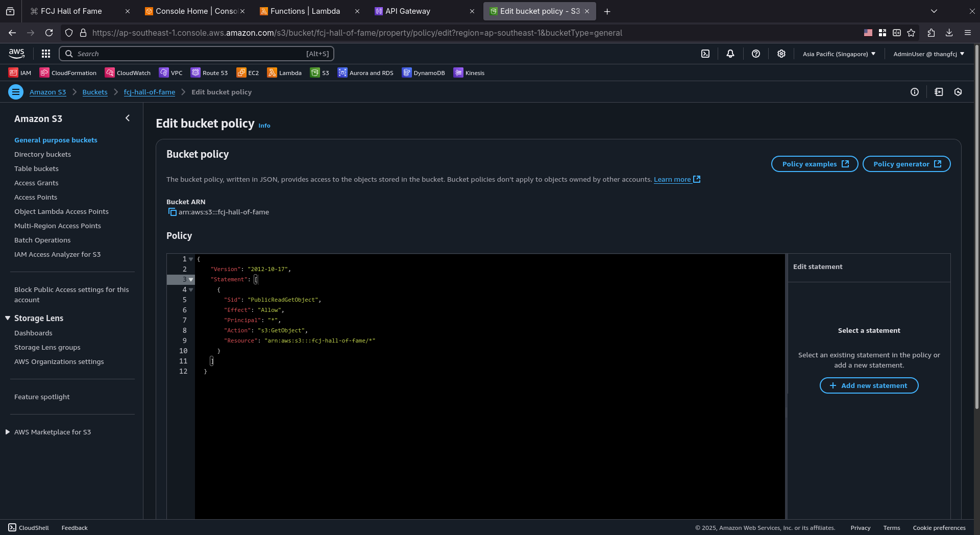980x535 pixels.
Task: Open the Asia Pacific (Singapore) region dropdown
Action: [x=839, y=54]
